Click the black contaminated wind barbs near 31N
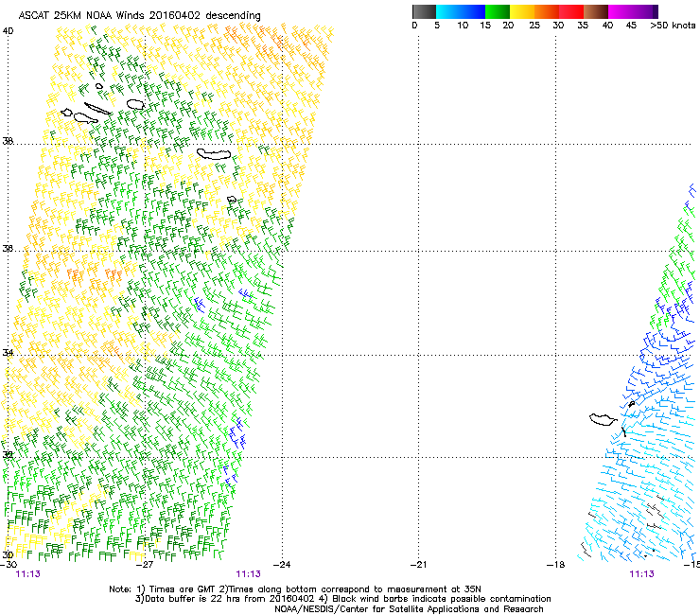 [655, 511]
